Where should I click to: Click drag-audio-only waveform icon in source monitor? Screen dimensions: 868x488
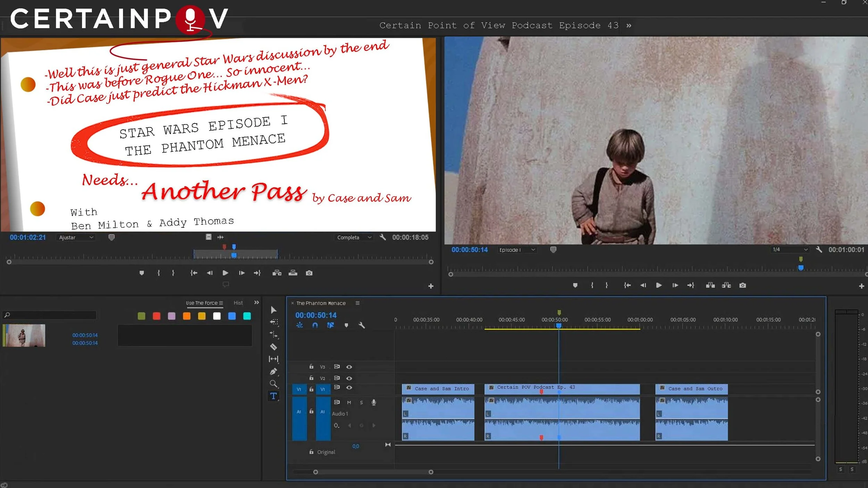(220, 237)
